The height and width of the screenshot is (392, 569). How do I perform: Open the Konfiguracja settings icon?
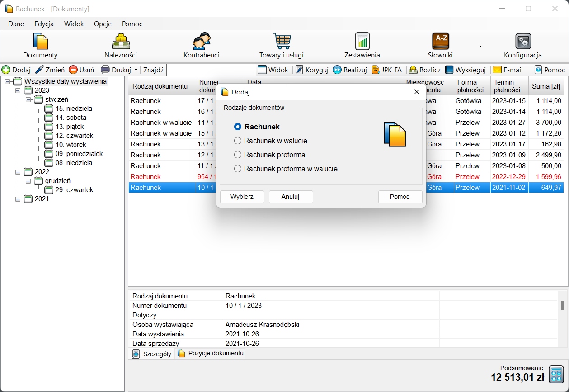click(523, 42)
